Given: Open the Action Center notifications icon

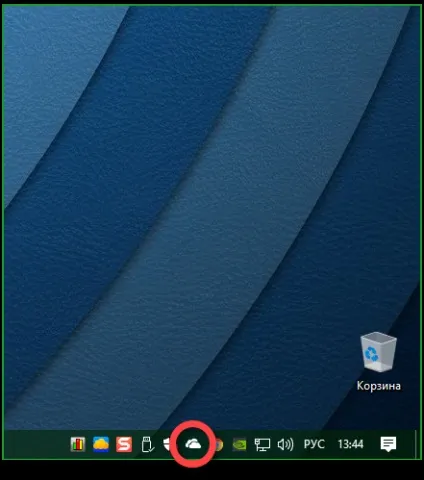Looking at the screenshot, I should click(x=388, y=444).
